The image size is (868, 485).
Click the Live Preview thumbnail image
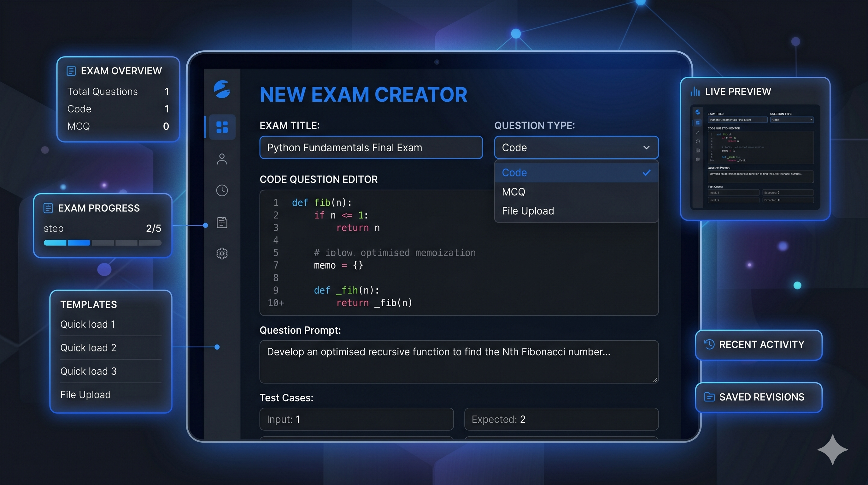click(x=755, y=157)
